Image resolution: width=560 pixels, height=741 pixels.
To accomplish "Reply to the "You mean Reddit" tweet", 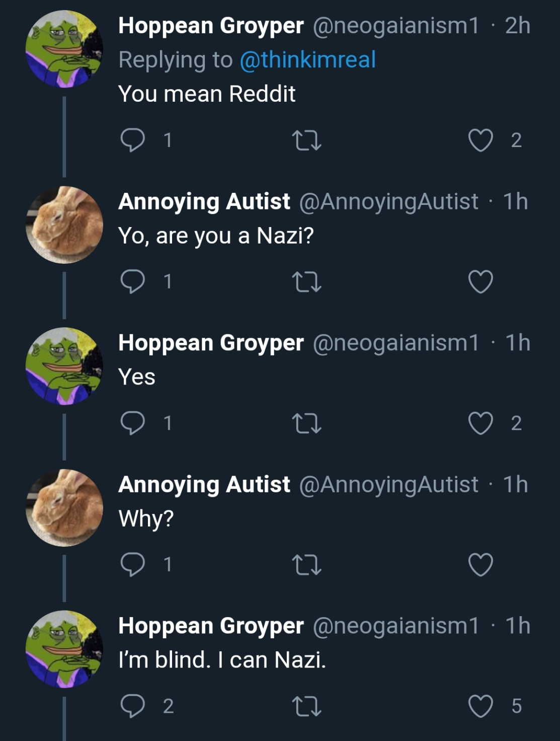I will click(x=133, y=140).
